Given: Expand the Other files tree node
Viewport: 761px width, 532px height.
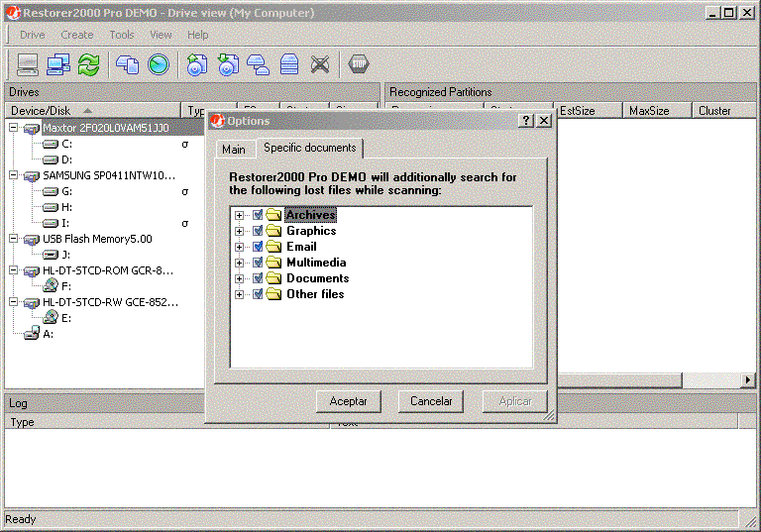Looking at the screenshot, I should [x=239, y=294].
